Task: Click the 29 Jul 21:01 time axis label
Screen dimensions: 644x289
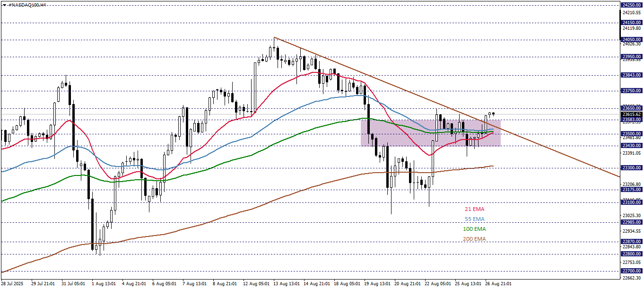Action: tap(43, 284)
